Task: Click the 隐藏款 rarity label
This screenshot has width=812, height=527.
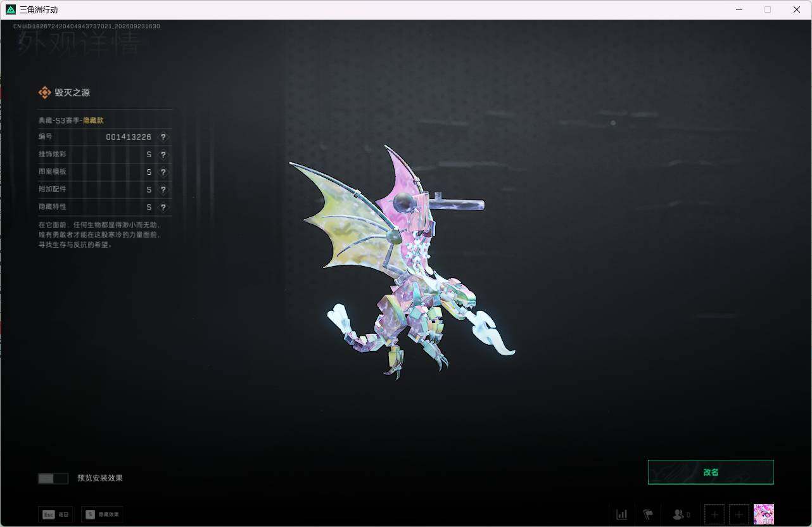Action: click(93, 120)
